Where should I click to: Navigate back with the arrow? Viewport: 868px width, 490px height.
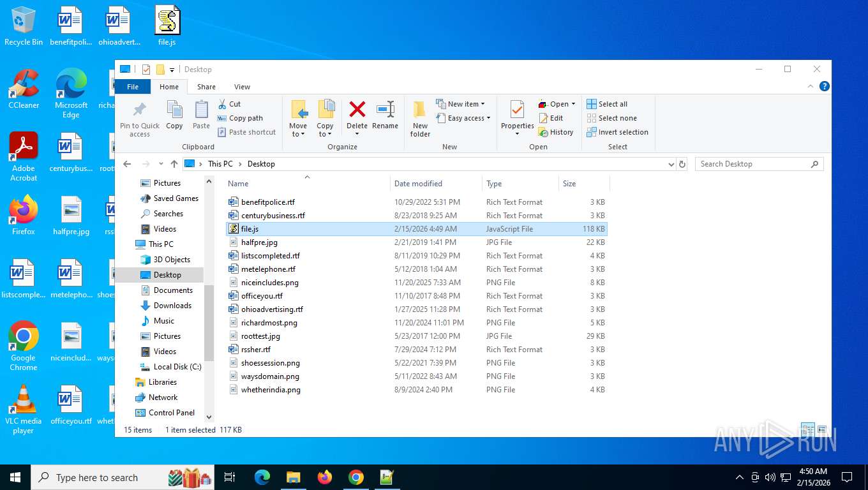(x=127, y=164)
